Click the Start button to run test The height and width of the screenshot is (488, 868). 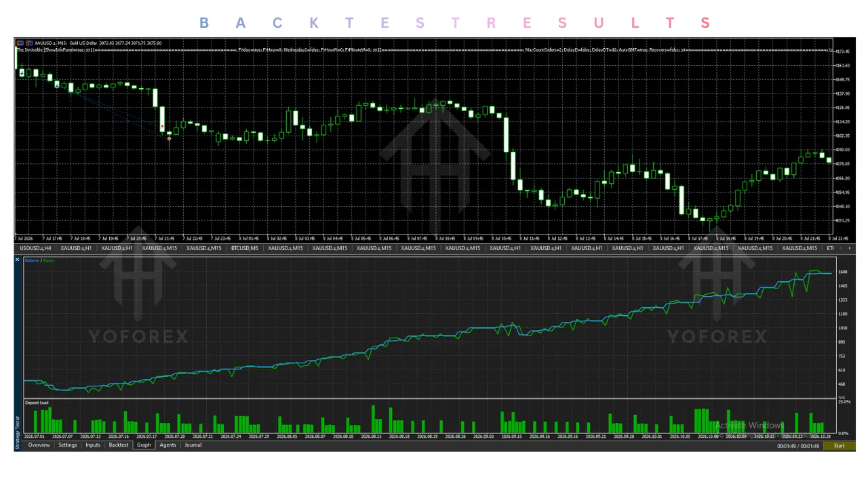(x=839, y=446)
